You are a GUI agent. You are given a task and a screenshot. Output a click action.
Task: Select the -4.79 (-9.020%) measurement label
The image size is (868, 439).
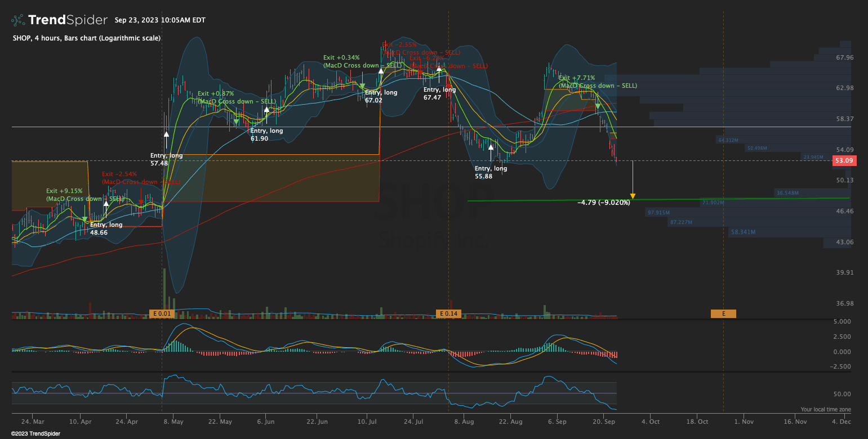coord(604,203)
